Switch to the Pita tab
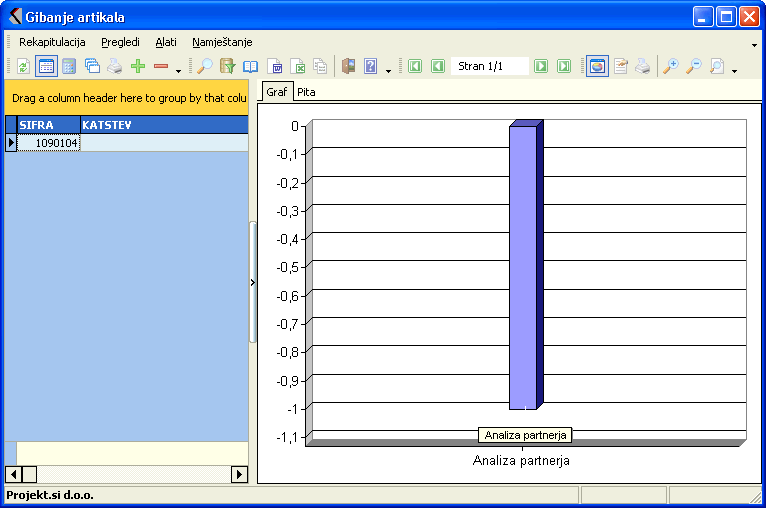766x508 pixels. click(306, 91)
